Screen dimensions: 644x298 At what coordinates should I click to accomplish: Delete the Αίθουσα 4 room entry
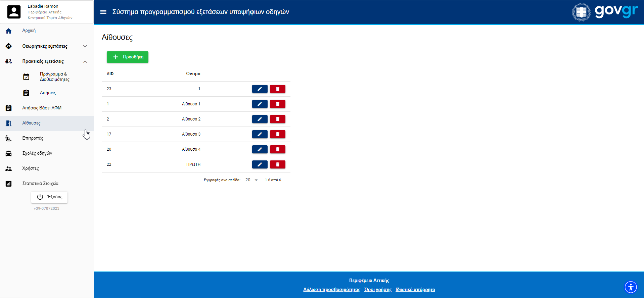point(277,149)
